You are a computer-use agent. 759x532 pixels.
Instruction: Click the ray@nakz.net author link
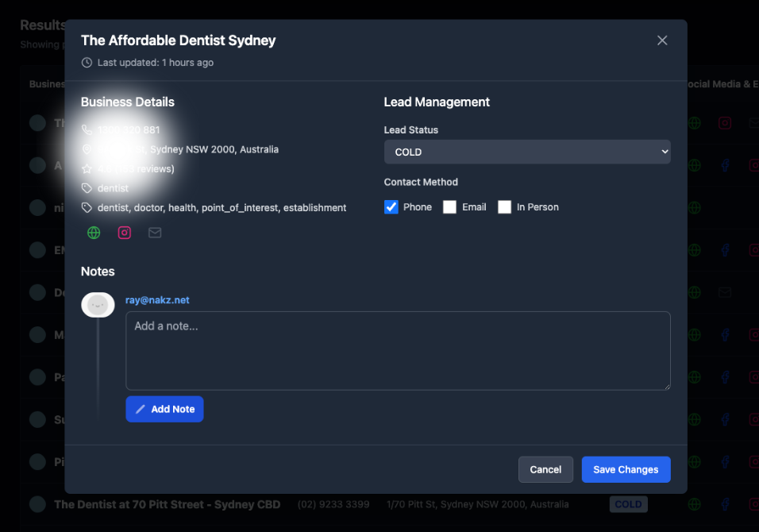[x=157, y=300]
